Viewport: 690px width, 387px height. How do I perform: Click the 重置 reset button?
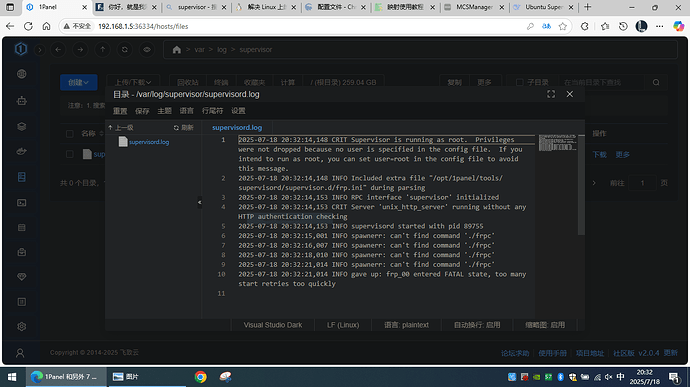(x=120, y=111)
